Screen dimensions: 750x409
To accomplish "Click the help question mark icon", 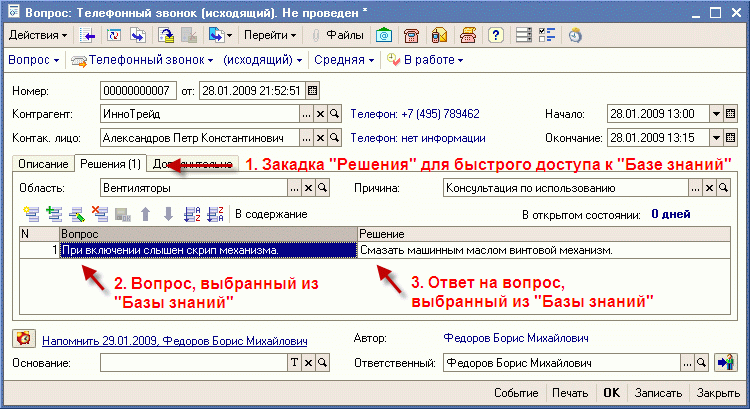I will [x=495, y=35].
